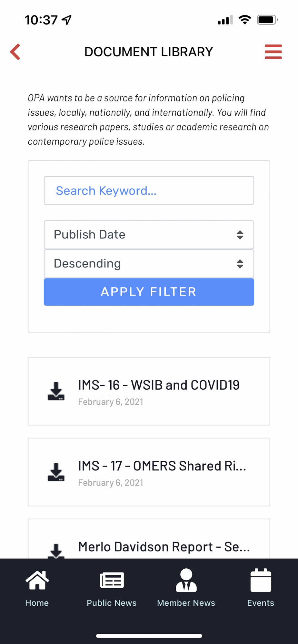Image resolution: width=298 pixels, height=644 pixels.
Task: Switch to the Member News tab label
Action: 186,603
